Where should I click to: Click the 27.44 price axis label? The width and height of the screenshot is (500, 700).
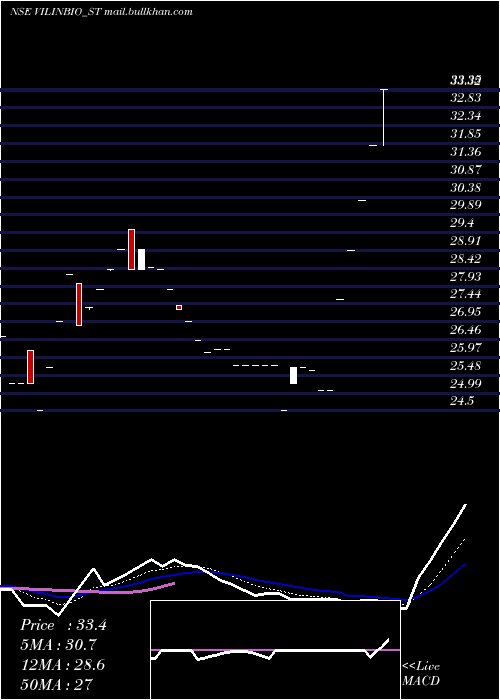tap(466, 294)
